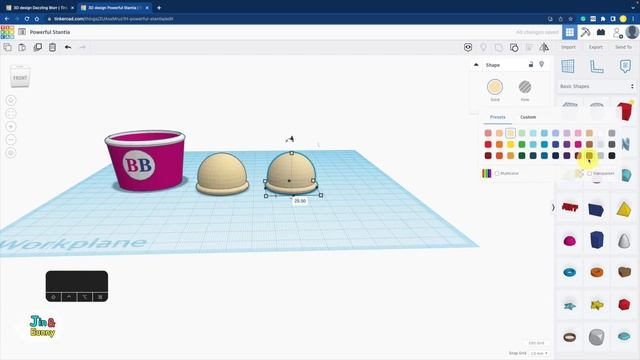Screen dimensions: 640x360
Task: Click the Align tool icon
Action: 529,47
